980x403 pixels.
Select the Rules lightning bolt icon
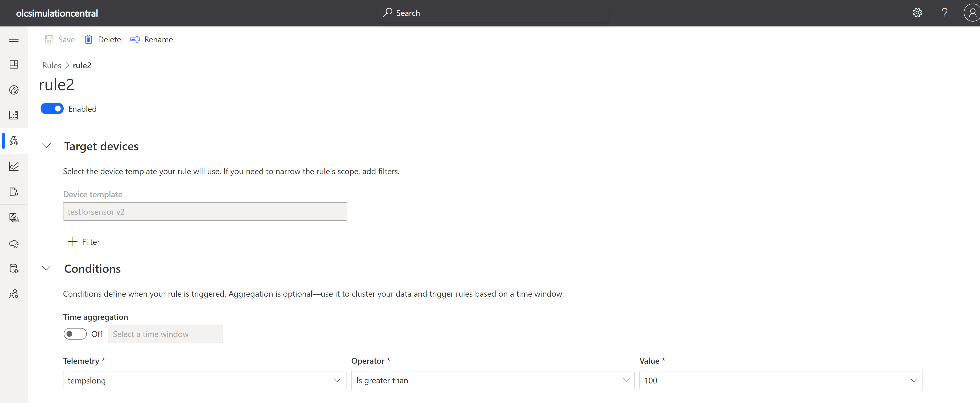[x=14, y=140]
